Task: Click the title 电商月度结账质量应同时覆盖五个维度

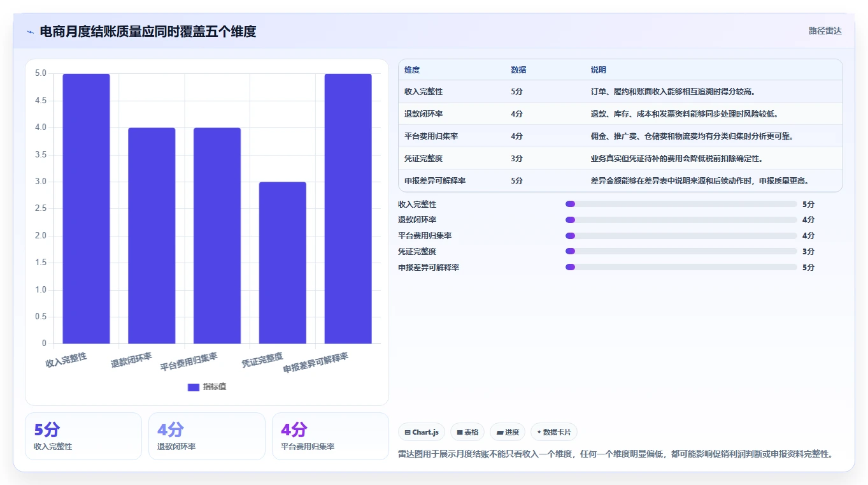Action: (148, 32)
